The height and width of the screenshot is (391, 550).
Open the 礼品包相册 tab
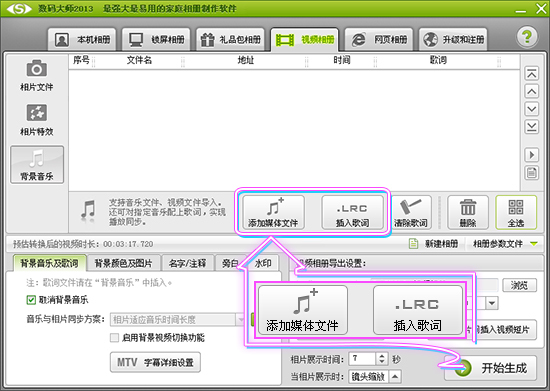[x=230, y=40]
